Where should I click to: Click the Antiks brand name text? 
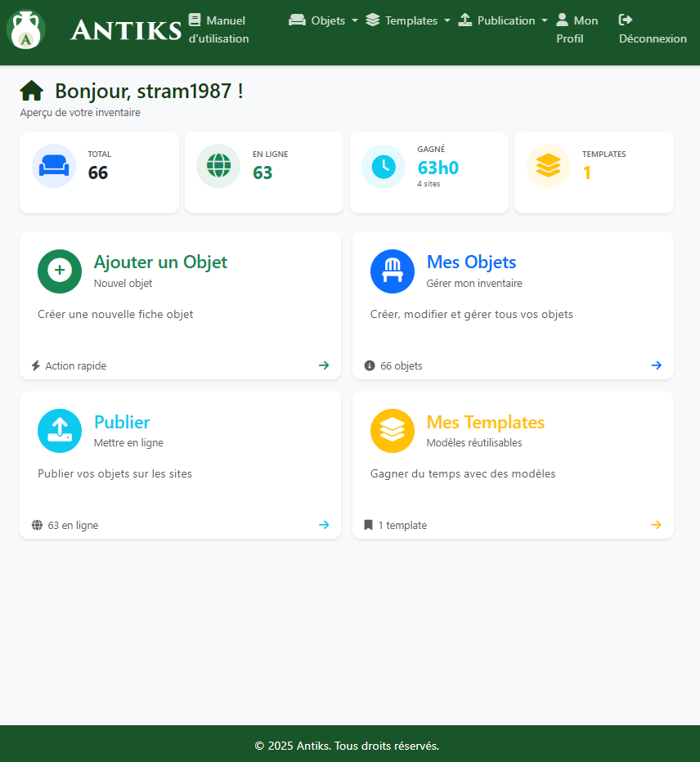(x=126, y=30)
